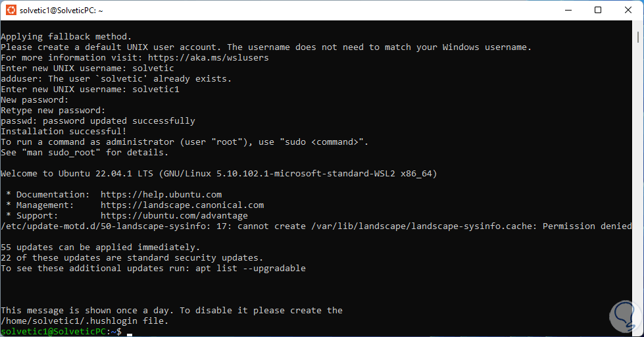Open the https://landscape.canonical.com management link
The height and width of the screenshot is (337, 644).
182,205
